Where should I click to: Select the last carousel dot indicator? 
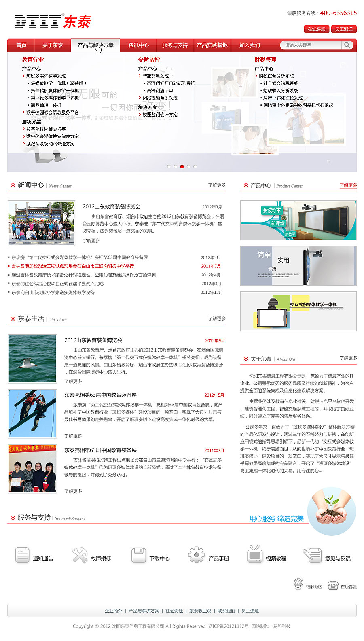[x=195, y=166]
